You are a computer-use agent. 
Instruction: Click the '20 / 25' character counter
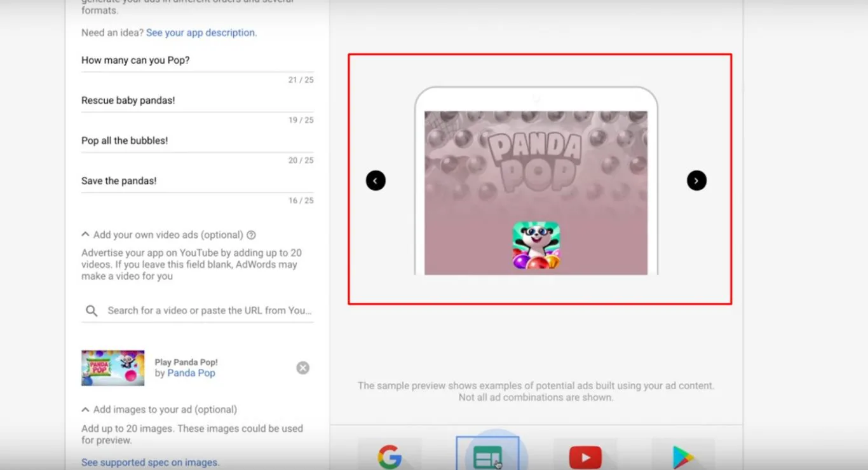pos(301,160)
